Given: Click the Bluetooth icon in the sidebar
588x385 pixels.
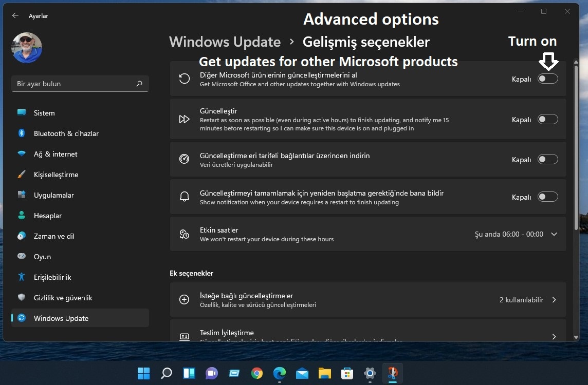Looking at the screenshot, I should pyautogui.click(x=22, y=133).
